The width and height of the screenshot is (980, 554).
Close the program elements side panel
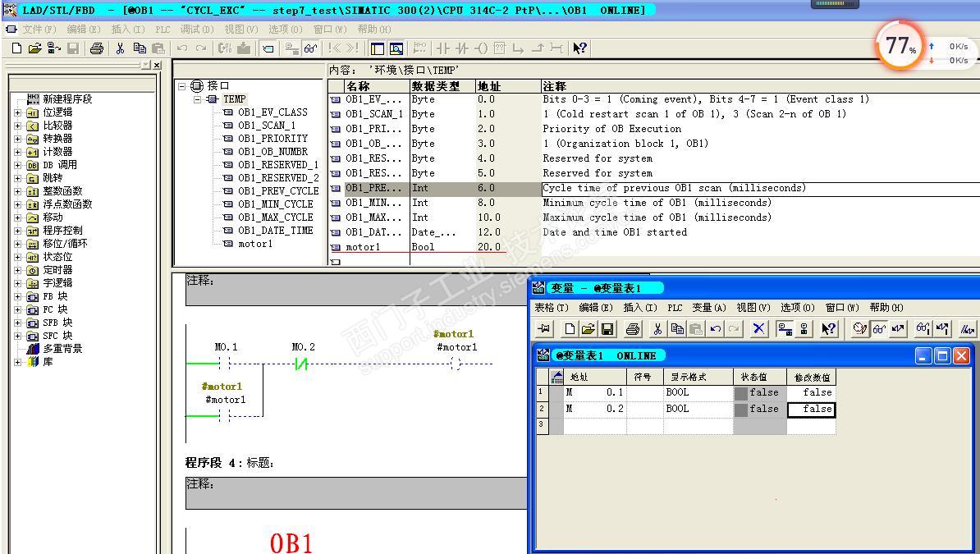click(x=157, y=65)
